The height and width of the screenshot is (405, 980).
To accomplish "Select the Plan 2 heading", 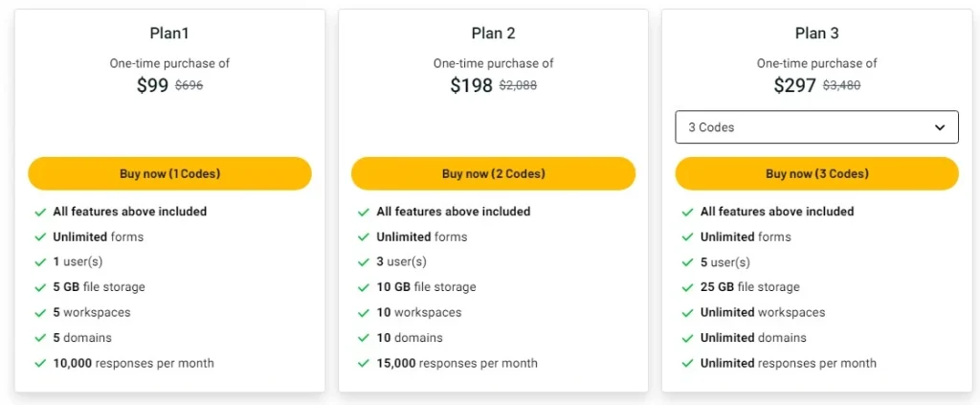I will (x=493, y=34).
